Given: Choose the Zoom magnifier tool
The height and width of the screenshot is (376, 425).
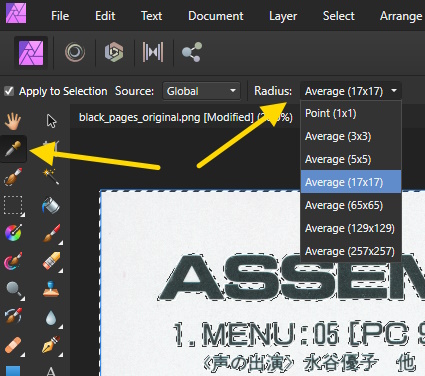Looking at the screenshot, I should tap(13, 289).
